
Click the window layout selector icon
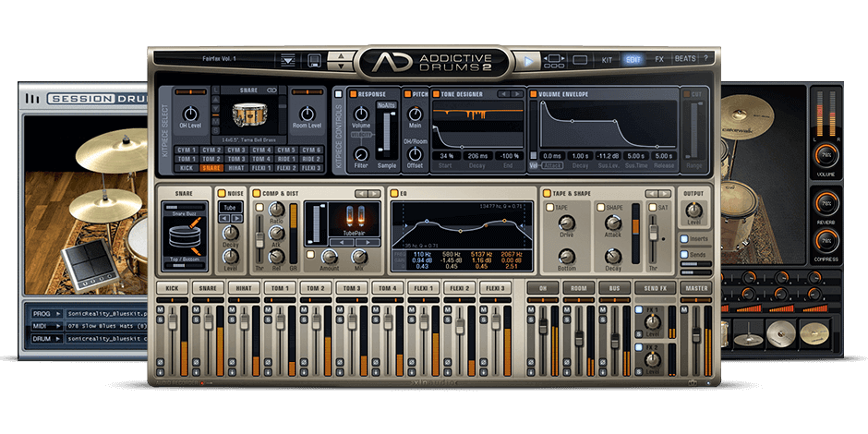[555, 61]
